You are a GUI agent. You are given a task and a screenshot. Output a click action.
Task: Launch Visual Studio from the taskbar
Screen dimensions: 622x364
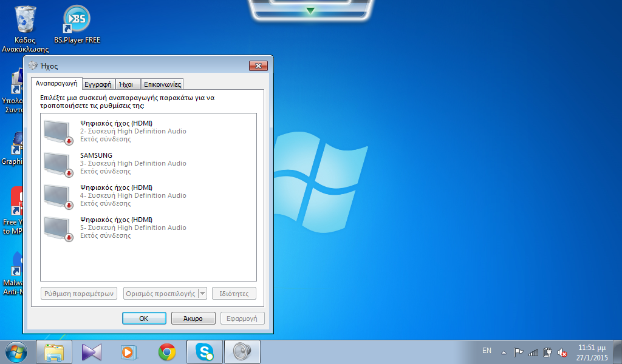pyautogui.click(x=92, y=352)
